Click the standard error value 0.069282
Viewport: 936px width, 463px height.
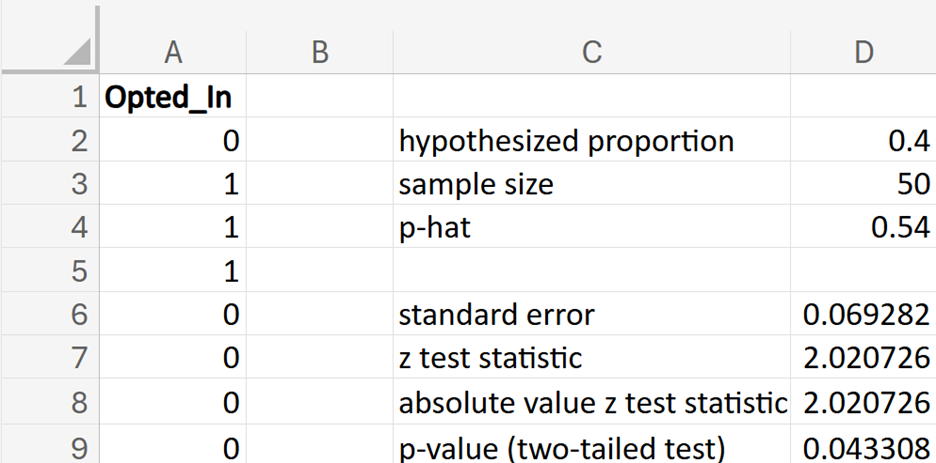pos(863,314)
